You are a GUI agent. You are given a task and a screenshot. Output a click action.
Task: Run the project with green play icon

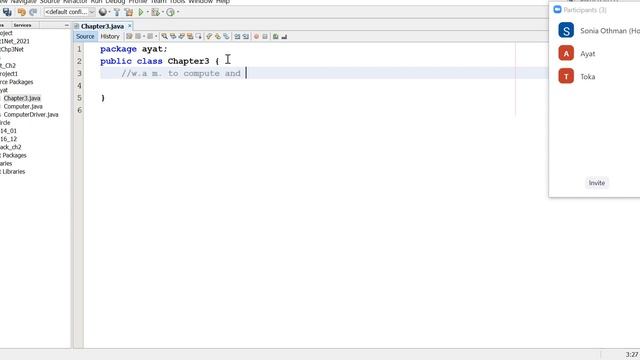141,12
